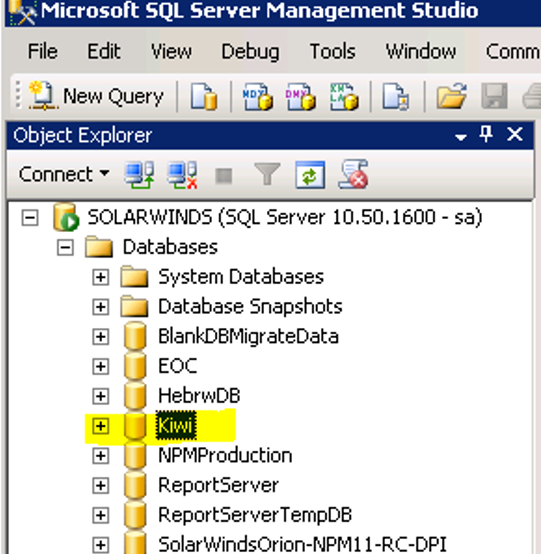Viewport: 543px width, 554px height.
Task: Click the Filter funnel icon
Action: pyautogui.click(x=267, y=174)
